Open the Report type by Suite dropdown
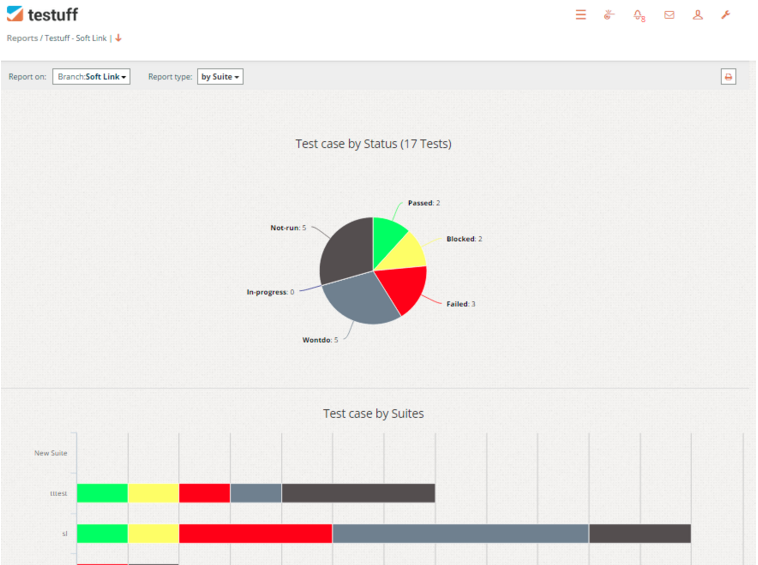 point(220,77)
